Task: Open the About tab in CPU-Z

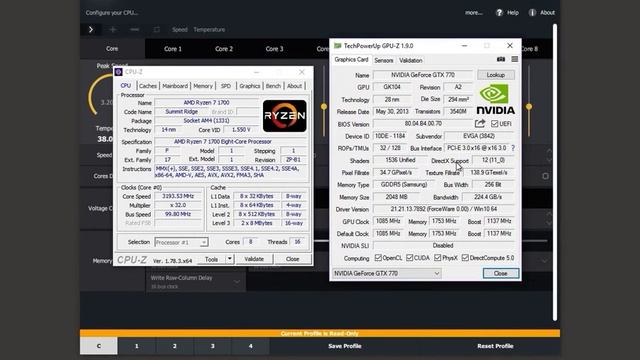Action: [294, 86]
